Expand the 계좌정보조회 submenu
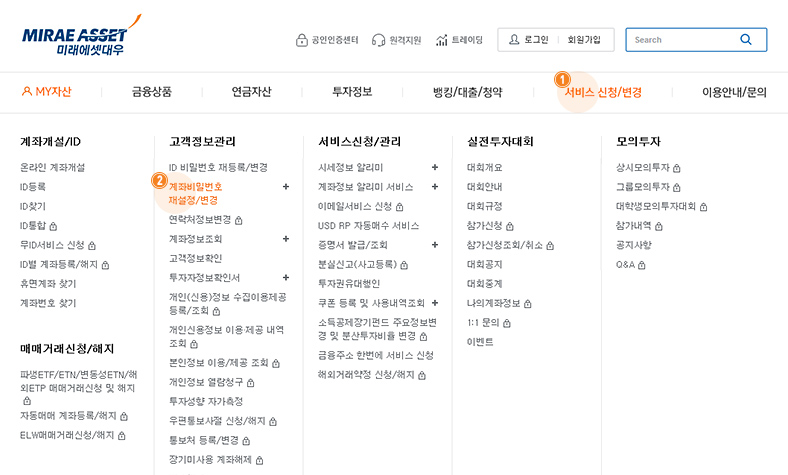The width and height of the screenshot is (788, 475). (x=286, y=239)
